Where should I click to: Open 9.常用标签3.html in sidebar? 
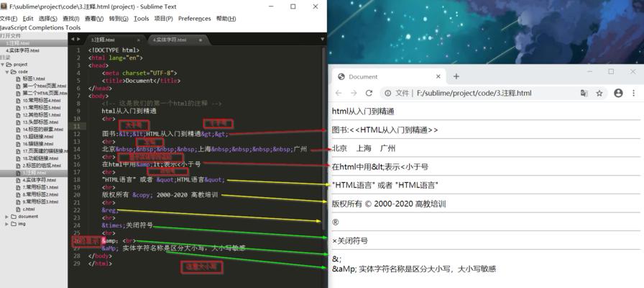click(40, 202)
